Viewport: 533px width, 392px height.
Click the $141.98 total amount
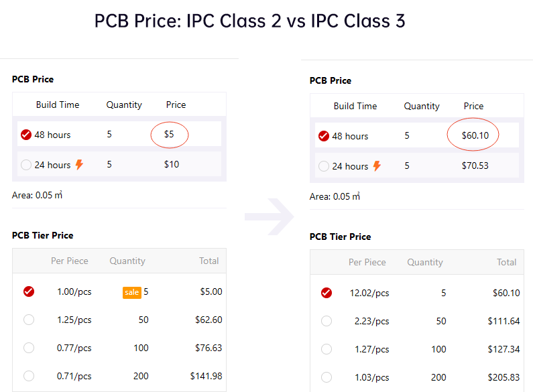206,376
